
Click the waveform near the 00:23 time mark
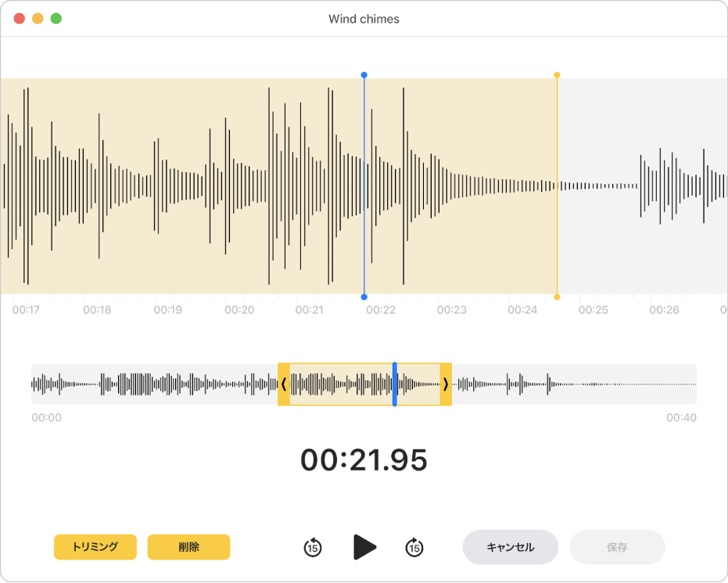450,185
